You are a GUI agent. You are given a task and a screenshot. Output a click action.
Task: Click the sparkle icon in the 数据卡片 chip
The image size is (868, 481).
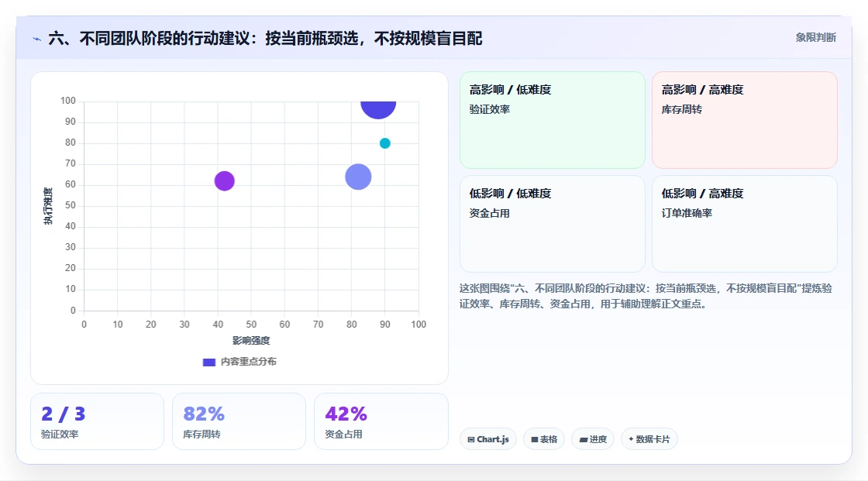coord(631,439)
